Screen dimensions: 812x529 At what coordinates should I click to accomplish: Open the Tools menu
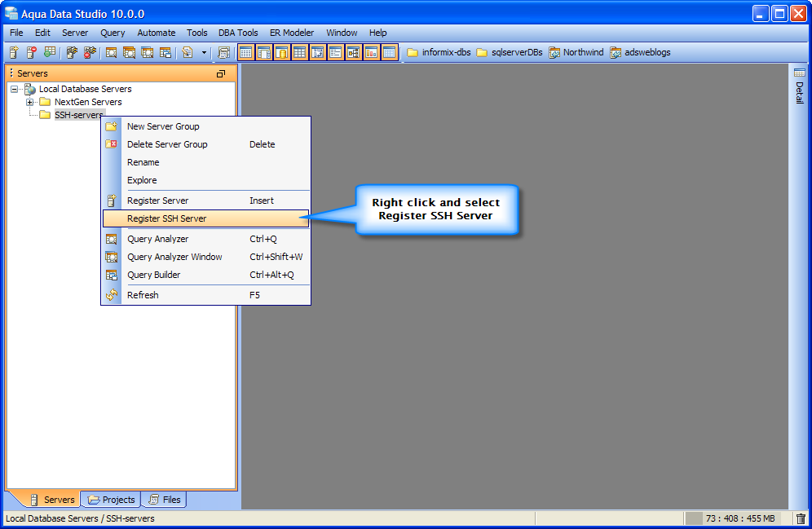(196, 33)
